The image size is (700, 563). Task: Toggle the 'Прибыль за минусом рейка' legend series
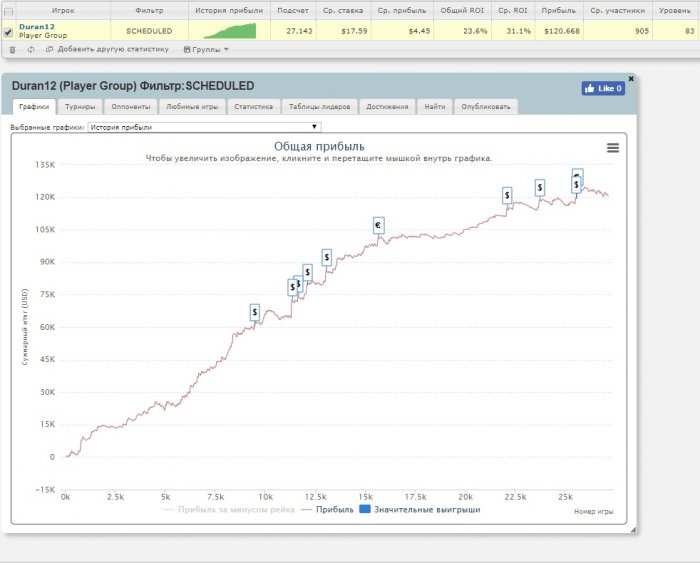pyautogui.click(x=229, y=509)
